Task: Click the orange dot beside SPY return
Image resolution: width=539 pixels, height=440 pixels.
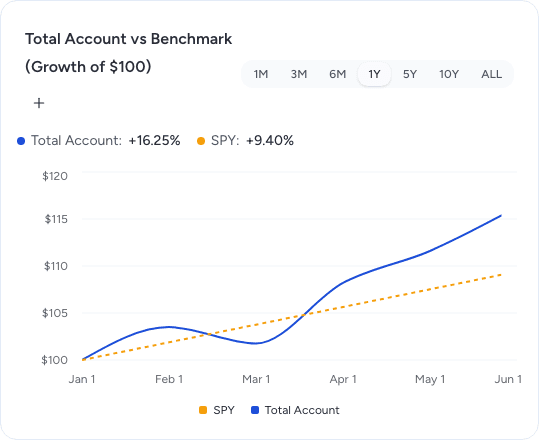Action: tap(201, 141)
